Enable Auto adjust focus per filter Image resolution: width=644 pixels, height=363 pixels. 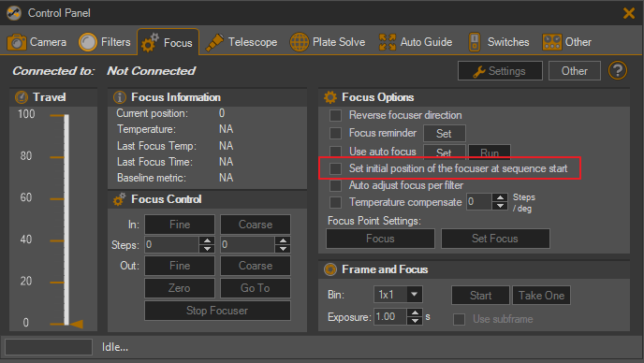click(x=335, y=185)
